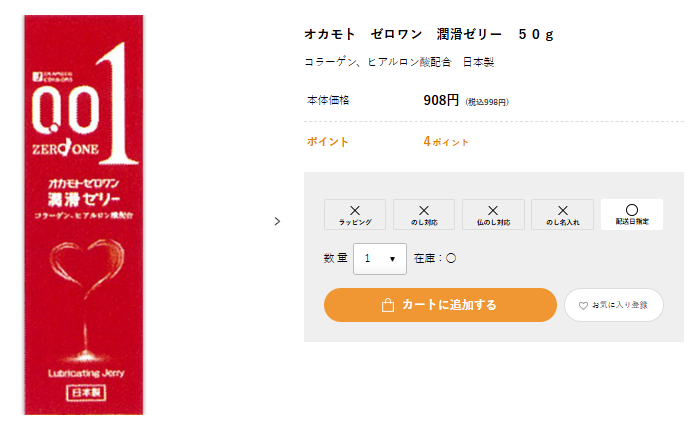
Task: Click the 在庫 stock status circle
Action: click(451, 258)
